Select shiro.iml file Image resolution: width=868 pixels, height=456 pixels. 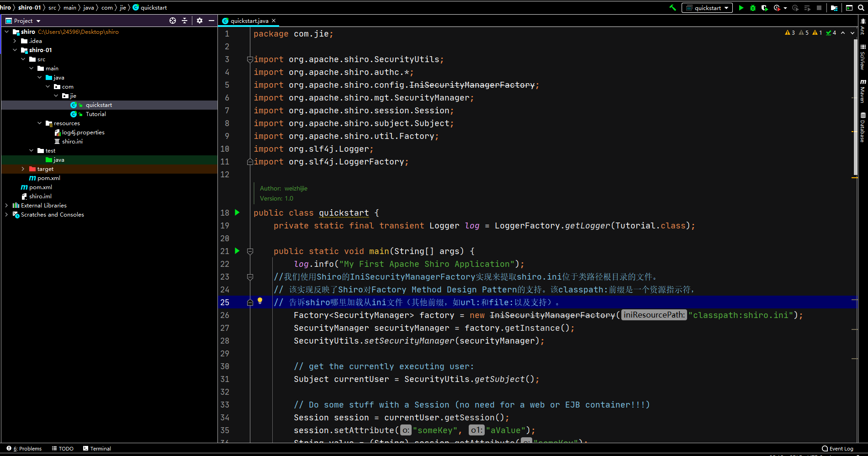pos(40,196)
